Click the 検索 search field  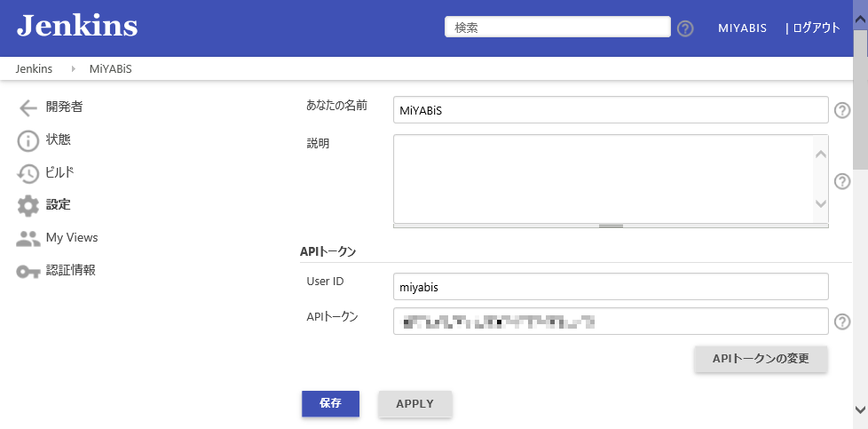556,28
